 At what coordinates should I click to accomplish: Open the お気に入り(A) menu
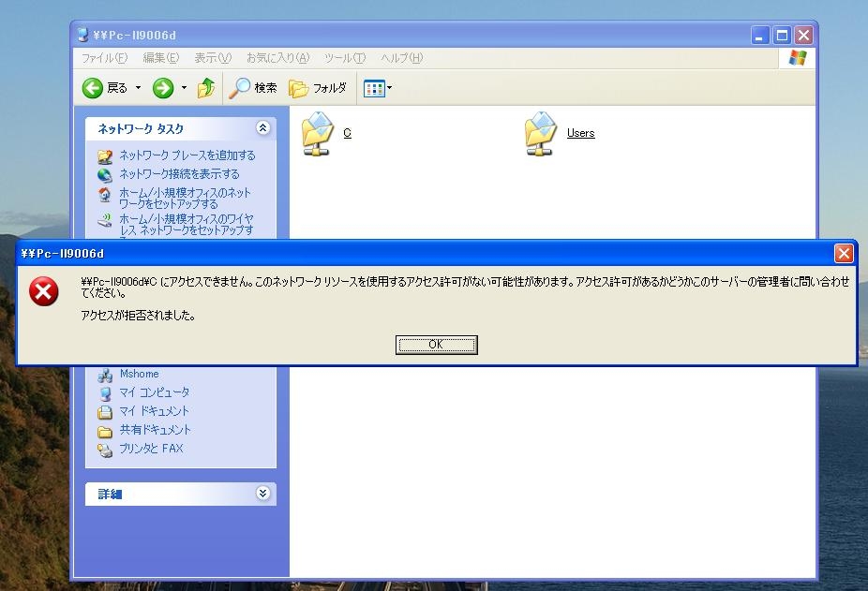tap(277, 57)
